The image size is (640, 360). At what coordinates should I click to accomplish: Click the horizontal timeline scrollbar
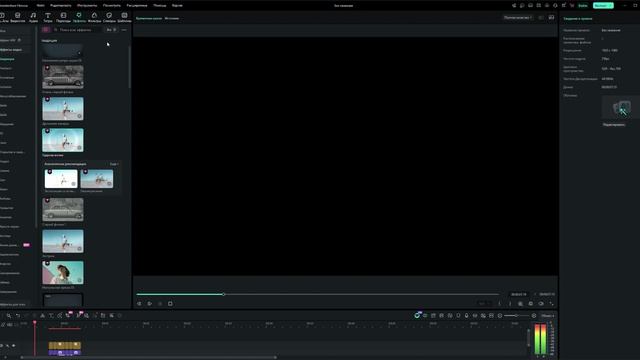coord(149,358)
